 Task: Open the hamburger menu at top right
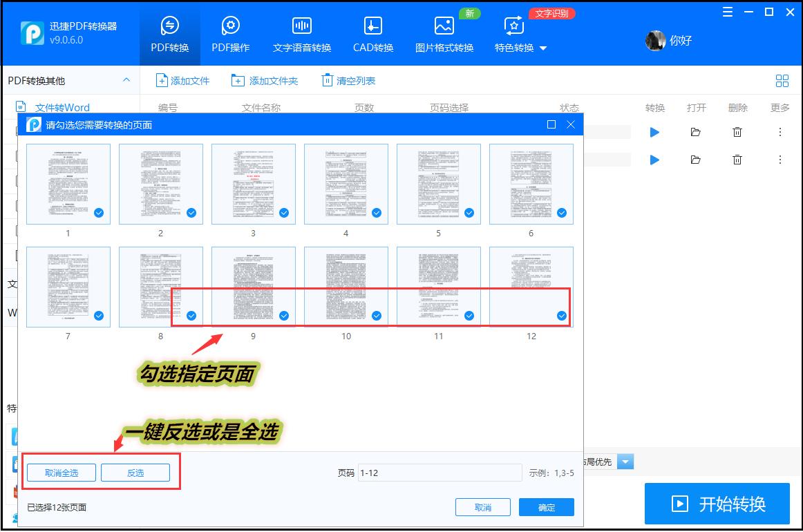click(729, 12)
